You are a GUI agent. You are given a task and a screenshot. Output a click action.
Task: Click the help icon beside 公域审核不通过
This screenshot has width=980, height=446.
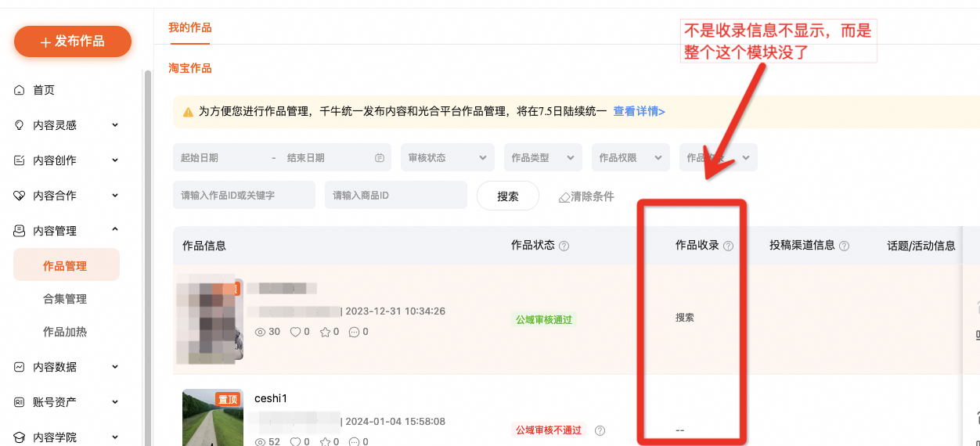coord(600,430)
